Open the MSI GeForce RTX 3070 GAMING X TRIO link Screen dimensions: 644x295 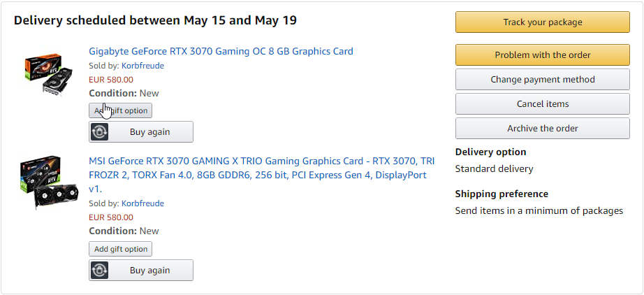pos(262,175)
